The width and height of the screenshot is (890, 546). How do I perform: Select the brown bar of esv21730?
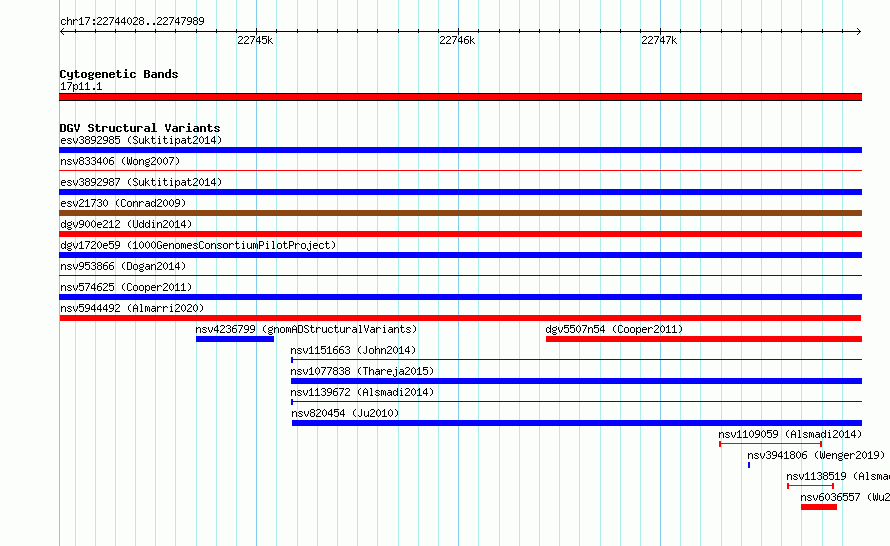click(460, 213)
